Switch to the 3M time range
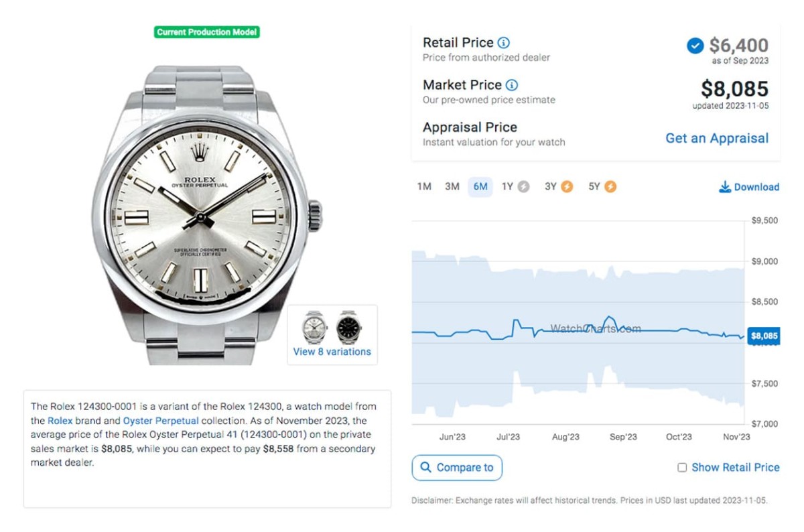This screenshot has height=532, width=804. 452,187
